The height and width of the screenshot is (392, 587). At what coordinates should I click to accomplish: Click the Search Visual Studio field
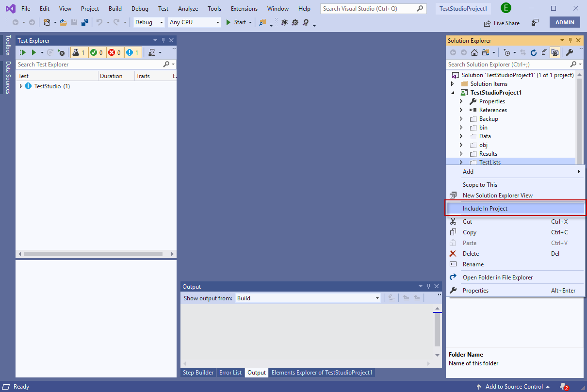(374, 9)
